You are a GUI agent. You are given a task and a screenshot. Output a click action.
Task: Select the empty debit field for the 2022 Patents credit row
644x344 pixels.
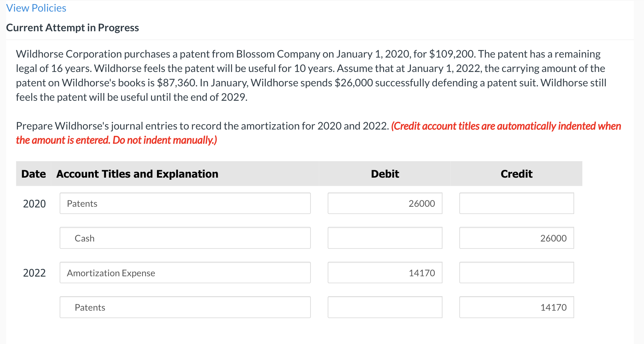[x=385, y=307]
